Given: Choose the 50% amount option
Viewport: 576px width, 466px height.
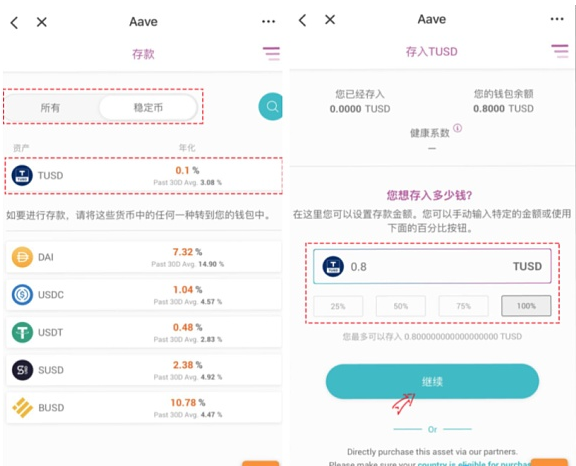Looking at the screenshot, I should 401,306.
